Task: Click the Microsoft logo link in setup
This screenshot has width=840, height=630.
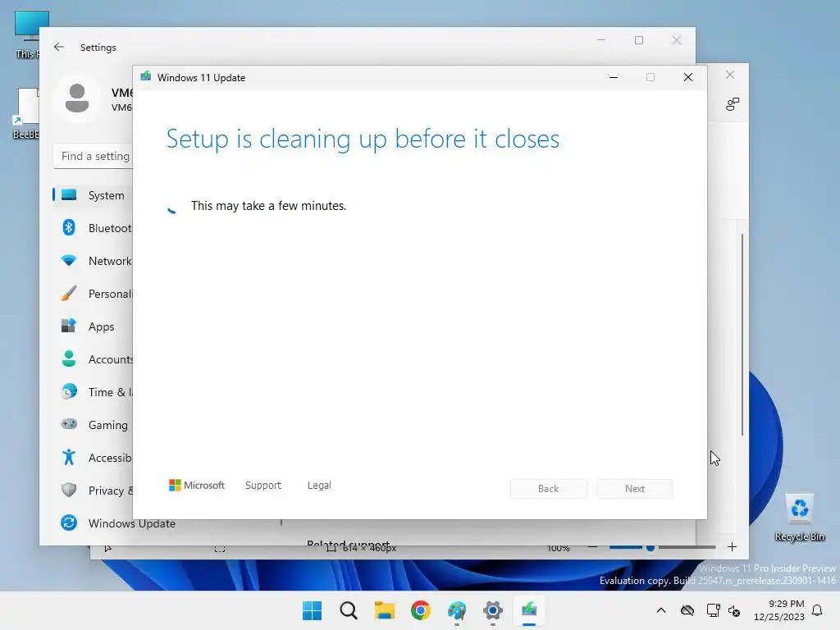Action: point(197,486)
